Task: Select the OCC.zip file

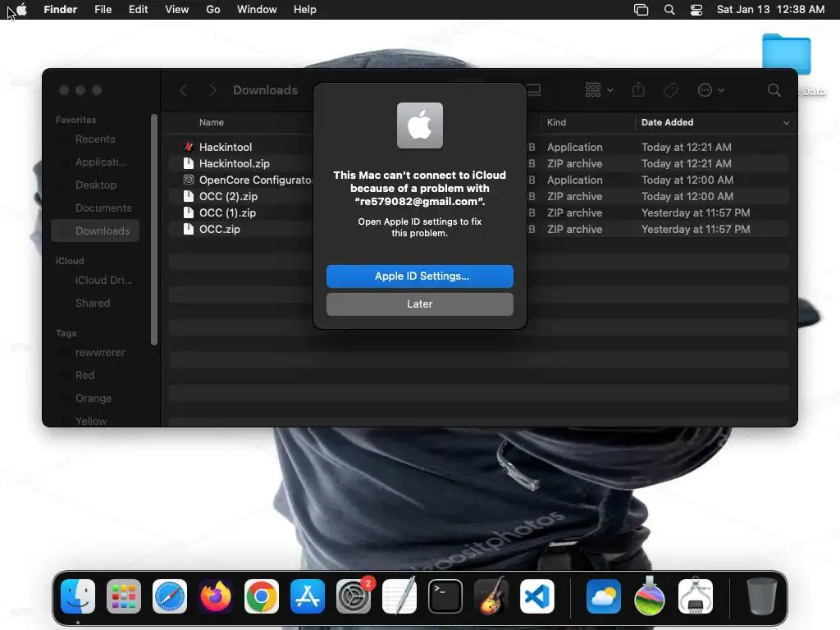Action: pyautogui.click(x=478, y=230)
